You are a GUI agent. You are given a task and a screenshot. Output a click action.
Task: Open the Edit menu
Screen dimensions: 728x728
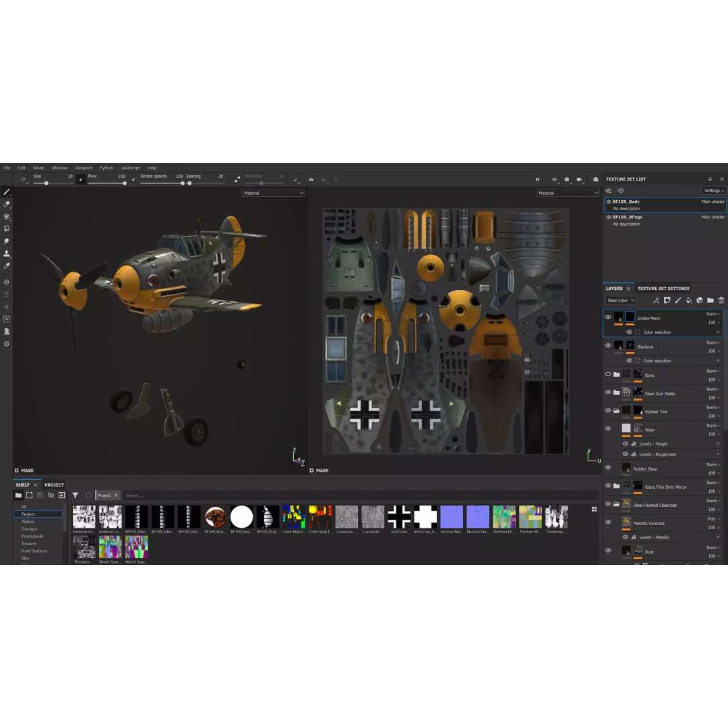(x=22, y=168)
